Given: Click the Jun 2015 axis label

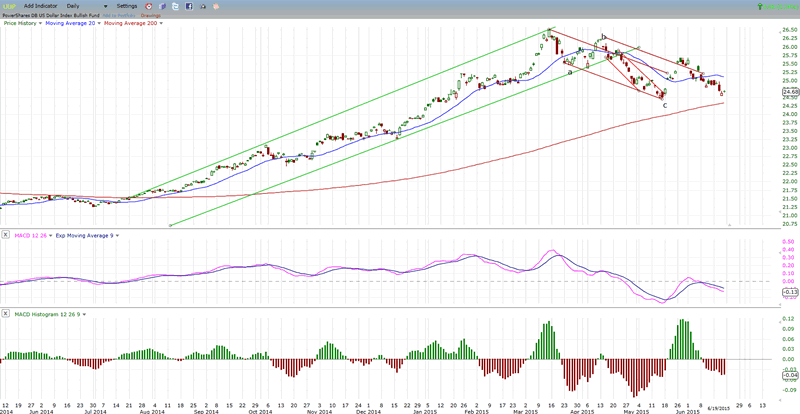Looking at the screenshot, I should coord(690,411).
